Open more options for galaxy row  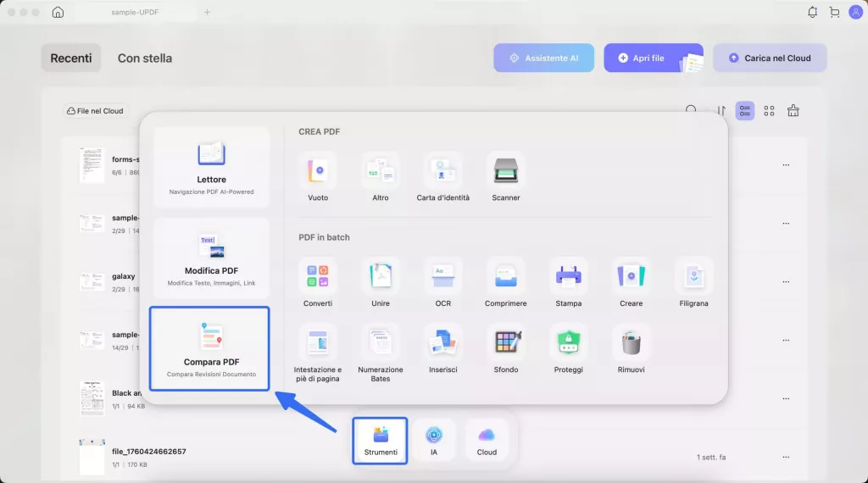[786, 281]
